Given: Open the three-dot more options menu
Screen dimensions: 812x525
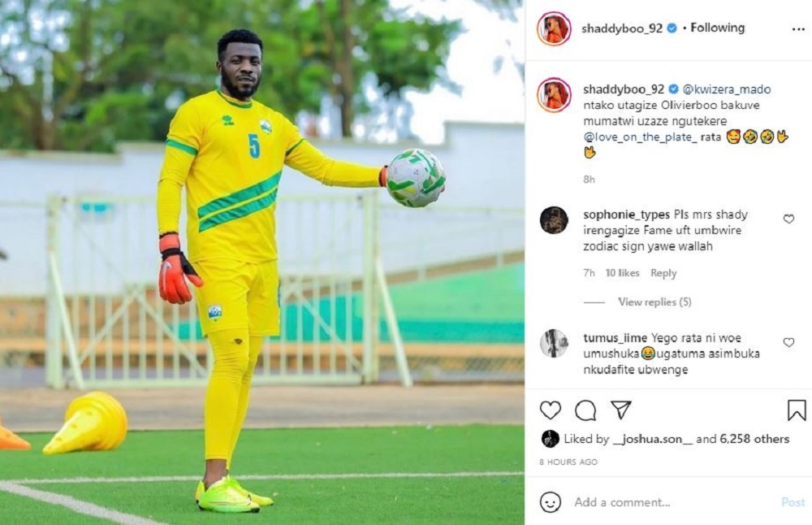Looking at the screenshot, I should (798, 29).
